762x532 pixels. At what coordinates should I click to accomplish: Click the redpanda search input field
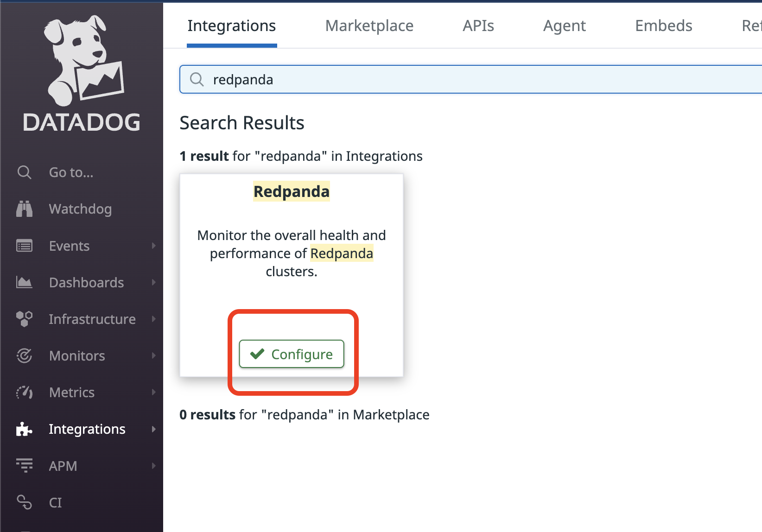tap(471, 79)
